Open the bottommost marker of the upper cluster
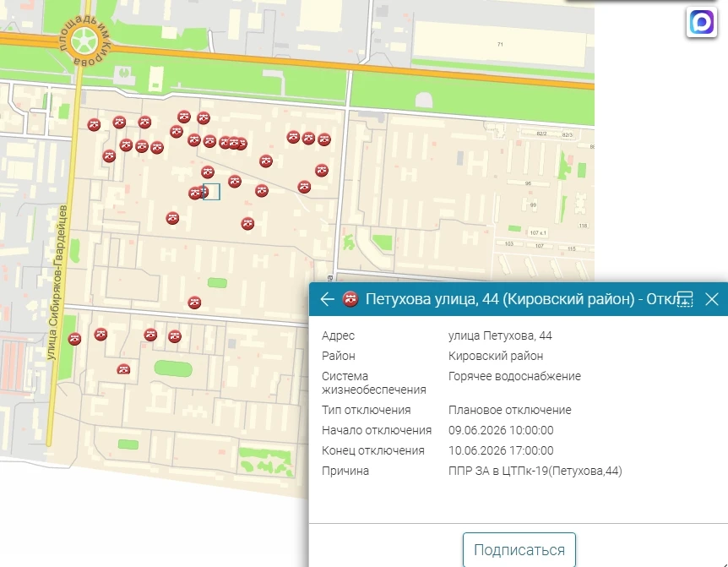 pos(247,224)
